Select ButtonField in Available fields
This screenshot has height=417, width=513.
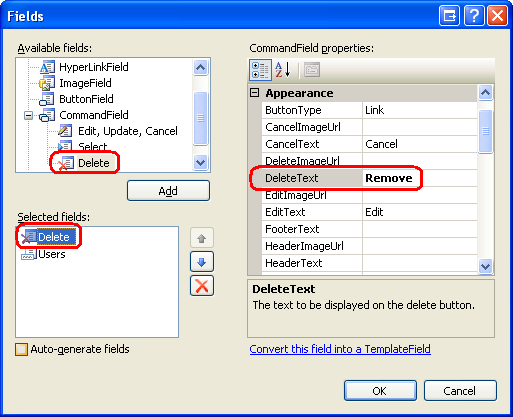[86, 99]
